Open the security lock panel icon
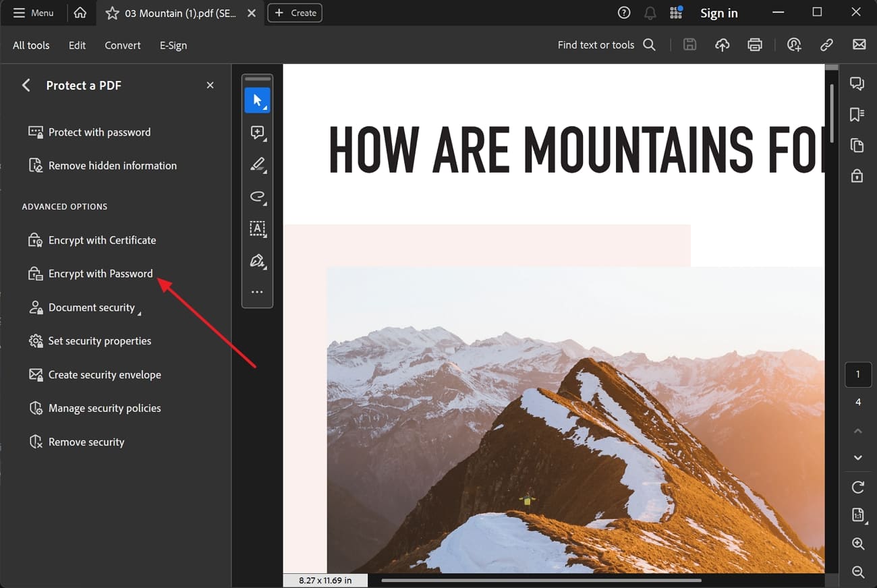Image resolution: width=877 pixels, height=588 pixels. tap(857, 176)
